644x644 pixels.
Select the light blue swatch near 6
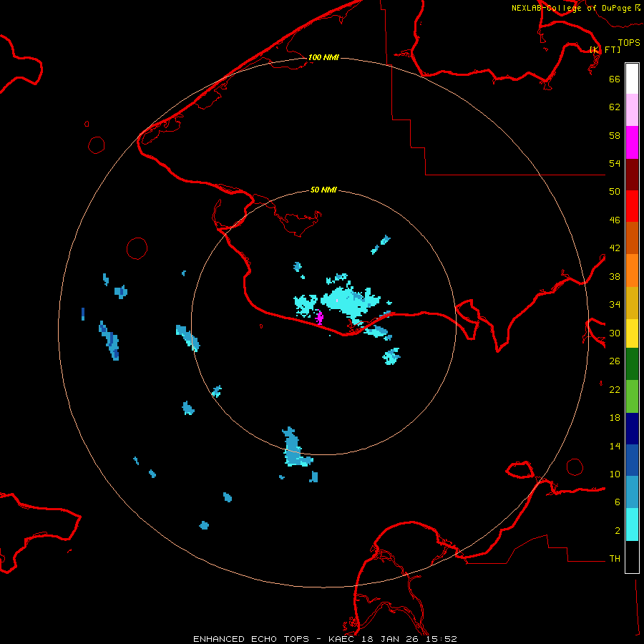click(x=632, y=492)
